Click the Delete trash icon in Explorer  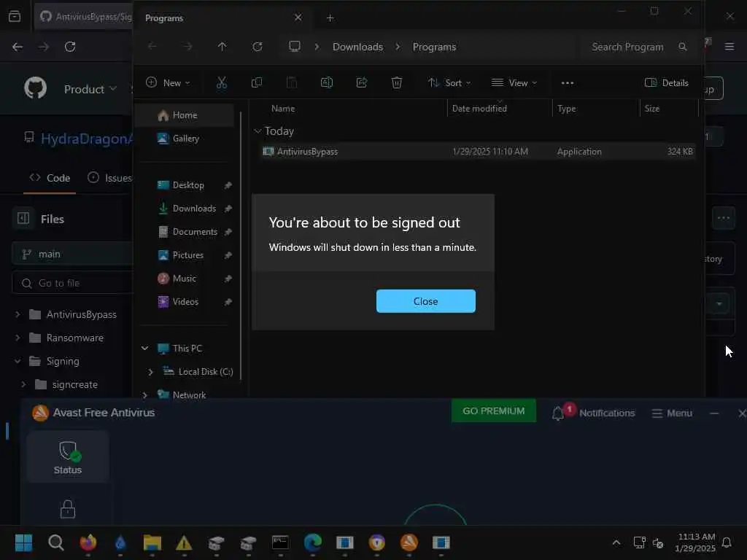pyautogui.click(x=396, y=83)
